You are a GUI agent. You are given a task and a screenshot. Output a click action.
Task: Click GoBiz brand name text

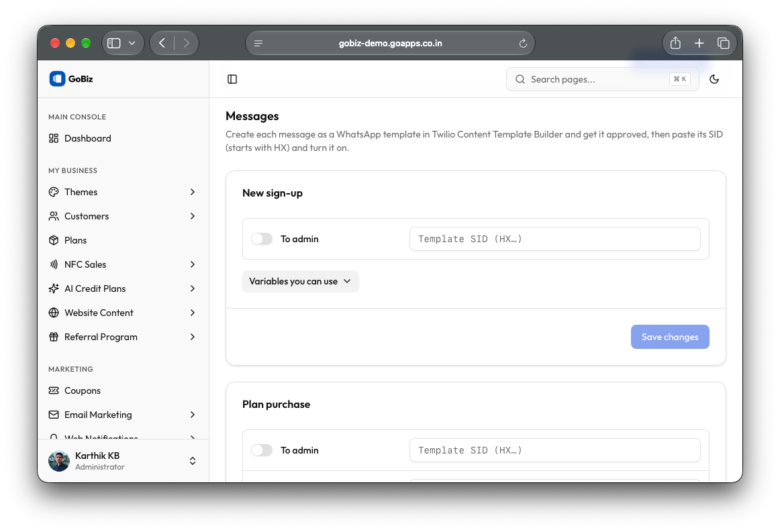[x=81, y=78]
